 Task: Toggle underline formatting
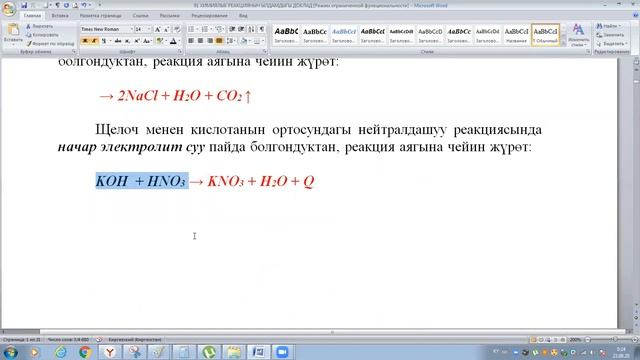click(x=105, y=41)
